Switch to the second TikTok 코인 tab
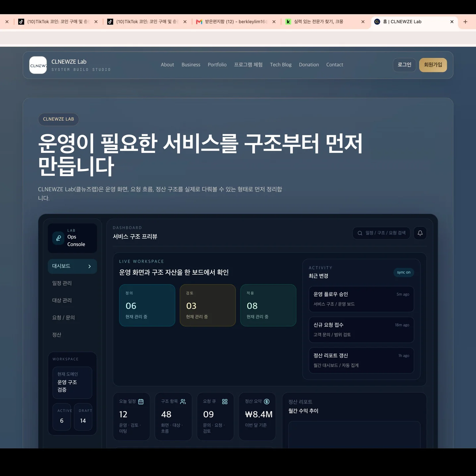The image size is (476, 476). coord(147,22)
